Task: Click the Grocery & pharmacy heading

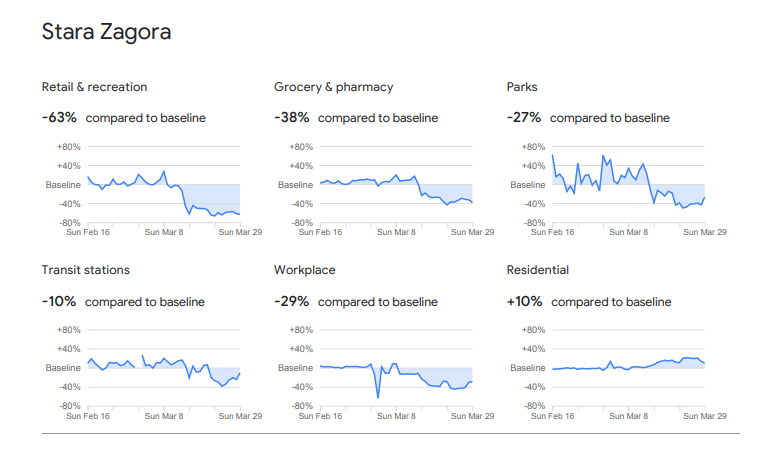Action: pyautogui.click(x=333, y=87)
